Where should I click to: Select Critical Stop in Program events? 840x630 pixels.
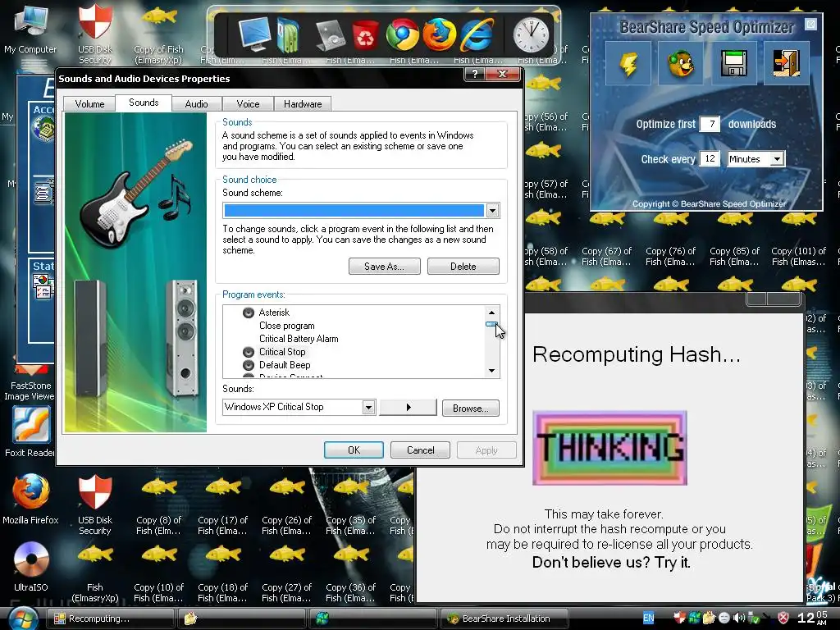(282, 352)
